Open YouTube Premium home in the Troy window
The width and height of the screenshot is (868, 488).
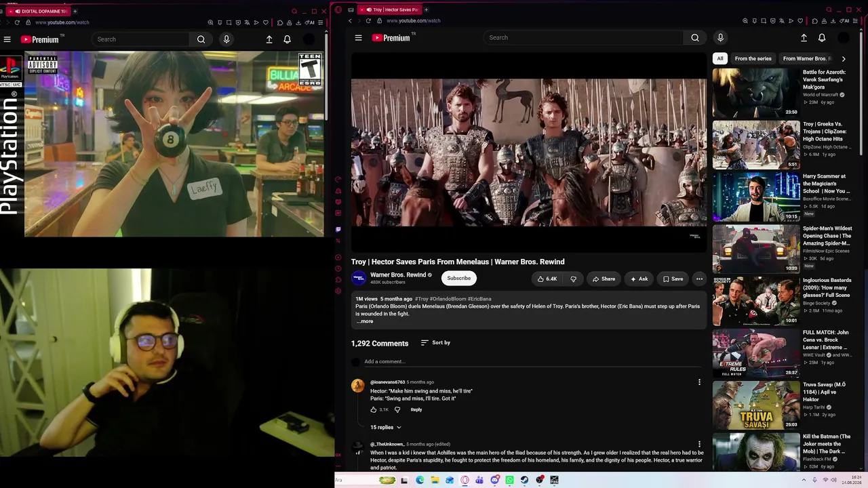tap(391, 38)
